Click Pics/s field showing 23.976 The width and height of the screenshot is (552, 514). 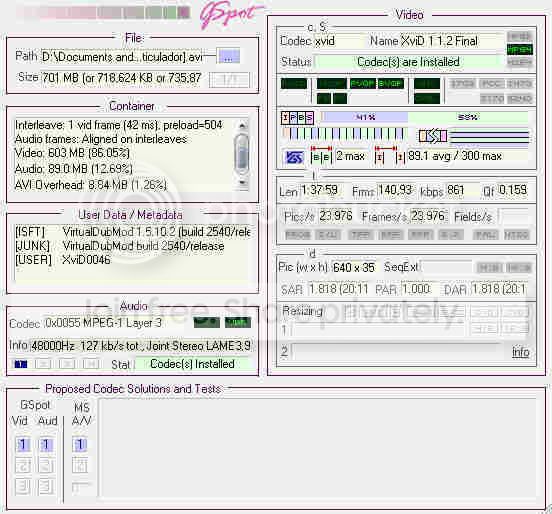tap(336, 216)
